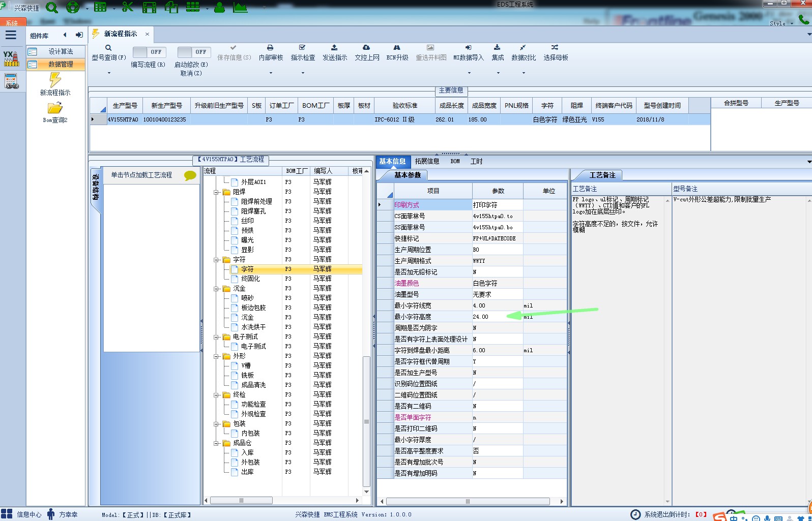Select the 数据管理 sidebar item
This screenshot has height=521, width=812.
click(x=56, y=64)
